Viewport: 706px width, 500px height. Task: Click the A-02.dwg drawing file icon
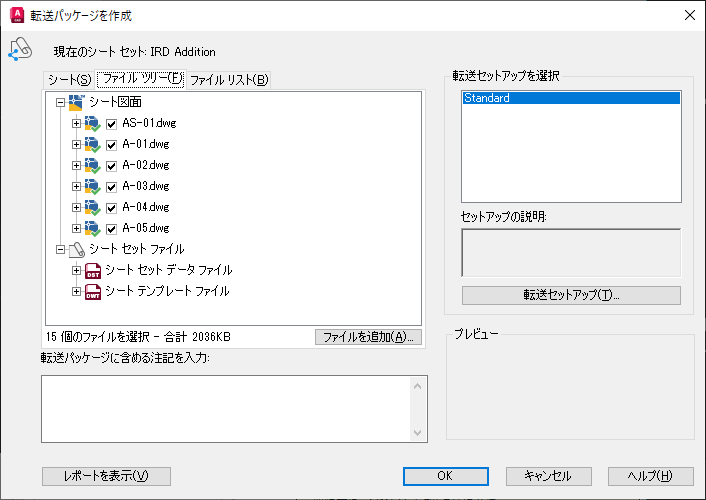point(92,165)
